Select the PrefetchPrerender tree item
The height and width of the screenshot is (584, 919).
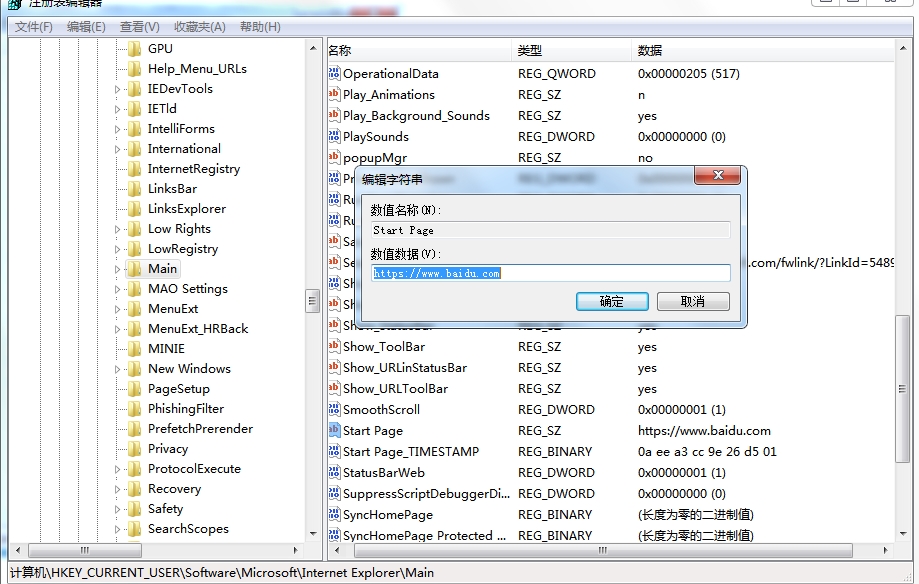click(200, 429)
